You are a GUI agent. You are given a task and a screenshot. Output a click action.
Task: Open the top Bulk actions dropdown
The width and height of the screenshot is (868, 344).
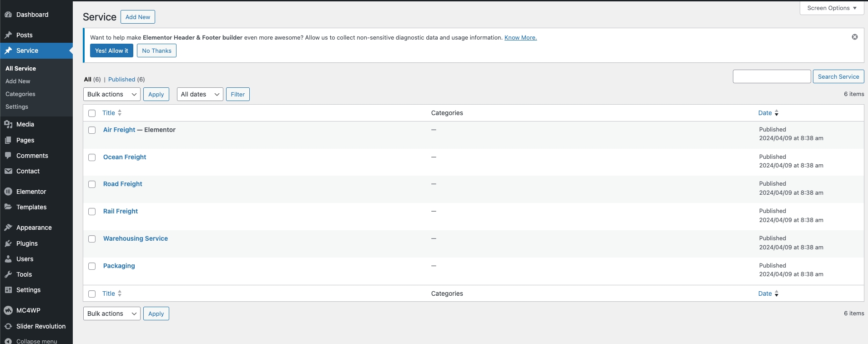point(112,94)
